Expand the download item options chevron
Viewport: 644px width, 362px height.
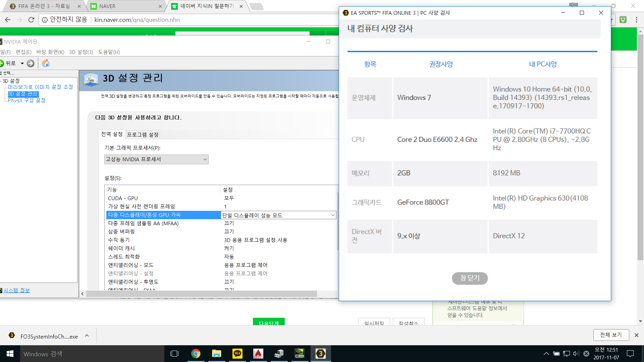point(87,336)
